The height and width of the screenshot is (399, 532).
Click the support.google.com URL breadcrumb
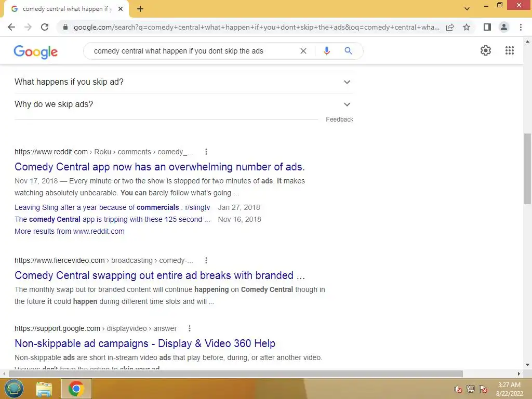pyautogui.click(x=96, y=328)
